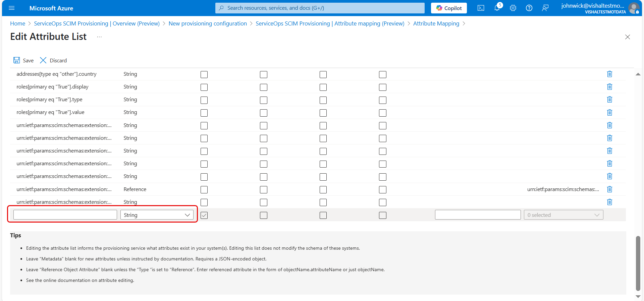The image size is (644, 301).
Task: Open the Help question mark icon
Action: (529, 8)
